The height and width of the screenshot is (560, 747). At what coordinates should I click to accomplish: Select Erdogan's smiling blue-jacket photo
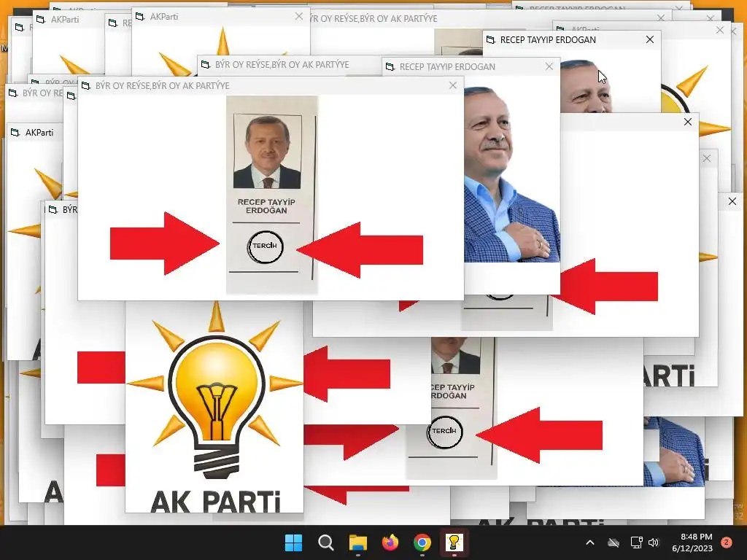tap(512, 174)
